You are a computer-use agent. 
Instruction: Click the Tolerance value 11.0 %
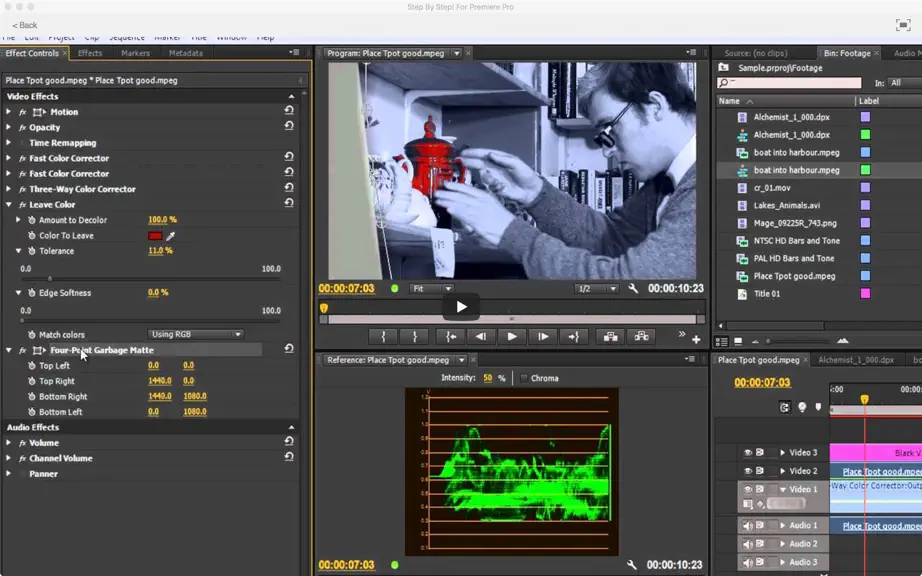(x=160, y=250)
